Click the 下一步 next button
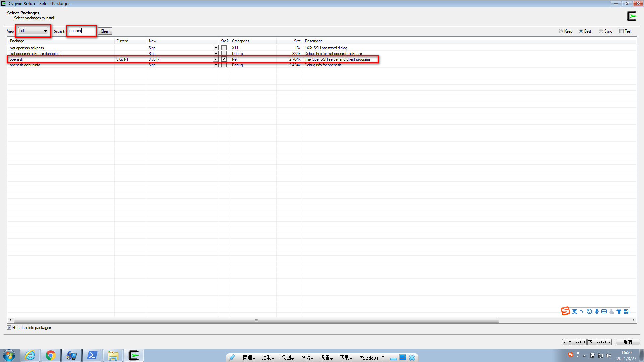The height and width of the screenshot is (362, 644). pos(599,342)
